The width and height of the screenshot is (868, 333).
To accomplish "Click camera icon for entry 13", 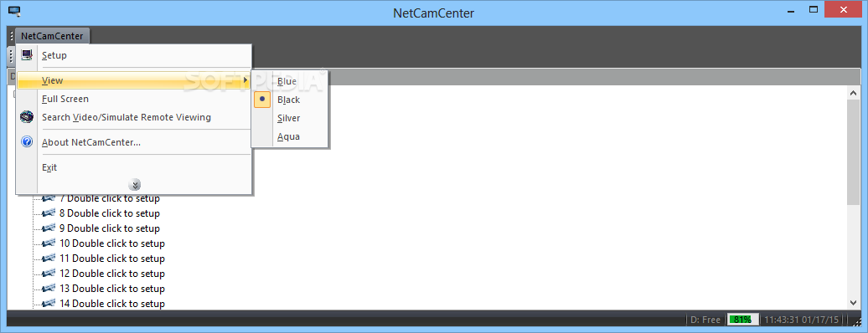I will [49, 288].
